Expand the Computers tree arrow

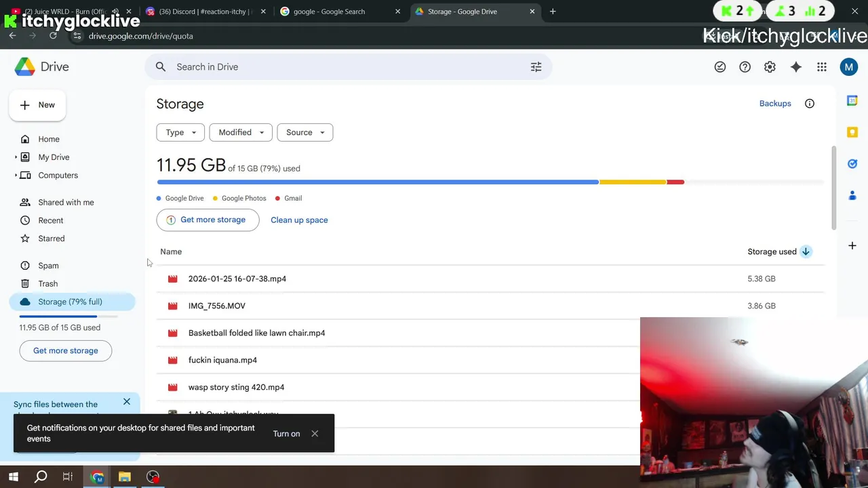[16, 176]
